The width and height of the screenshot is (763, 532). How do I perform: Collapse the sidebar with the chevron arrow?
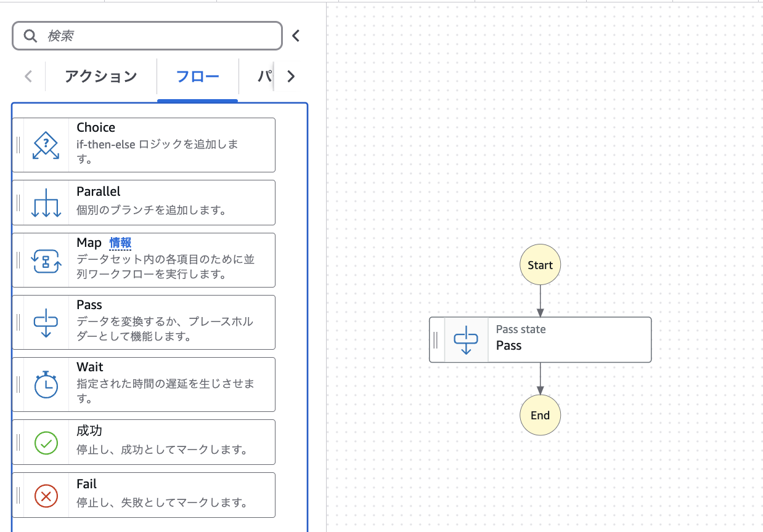coord(296,35)
